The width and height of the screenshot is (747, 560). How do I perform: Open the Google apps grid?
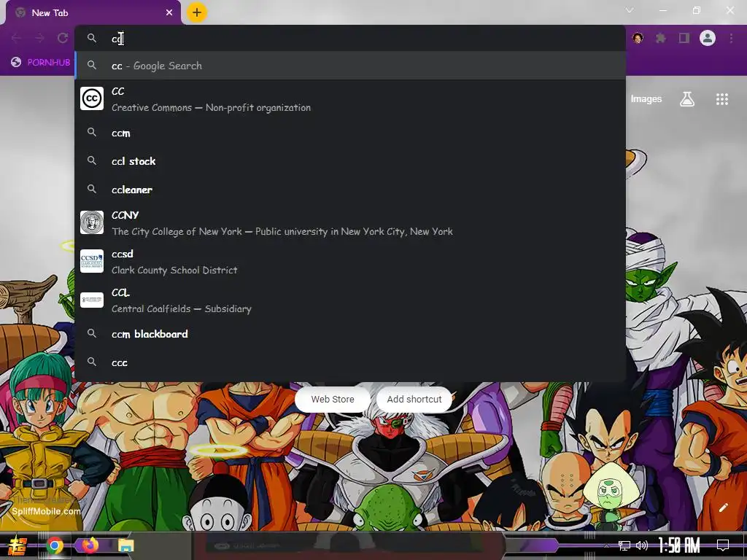(722, 99)
